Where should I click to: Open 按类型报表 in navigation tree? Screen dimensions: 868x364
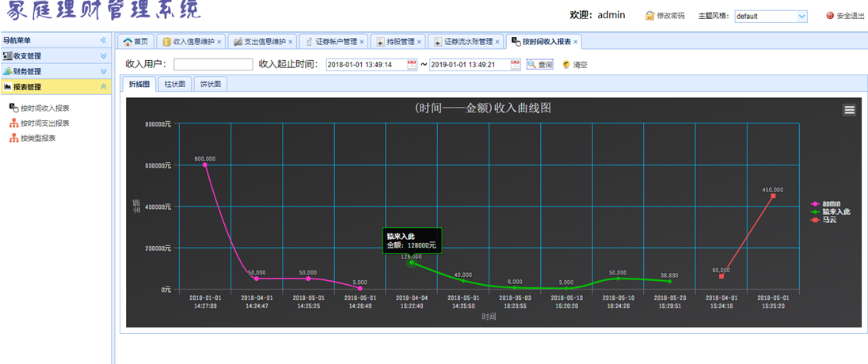pyautogui.click(x=38, y=138)
